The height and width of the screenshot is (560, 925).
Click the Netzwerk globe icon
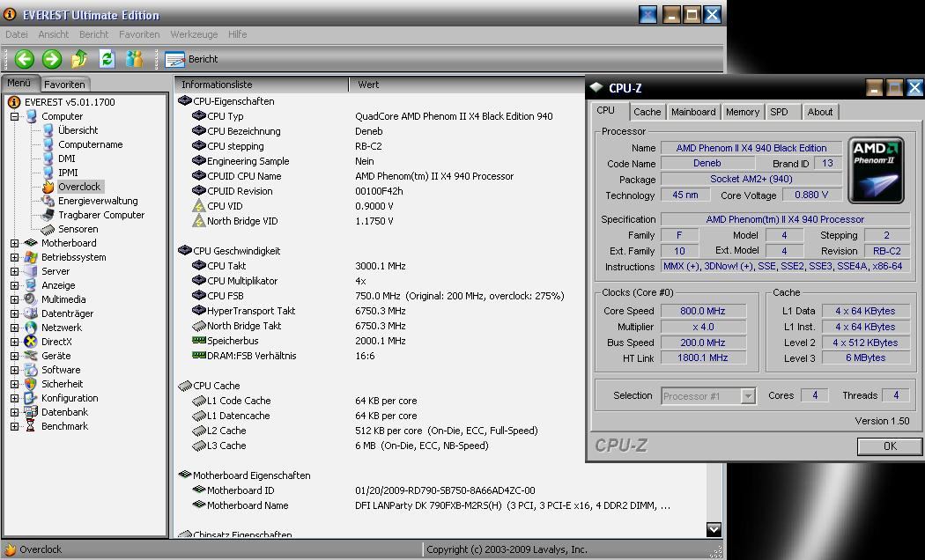31,328
